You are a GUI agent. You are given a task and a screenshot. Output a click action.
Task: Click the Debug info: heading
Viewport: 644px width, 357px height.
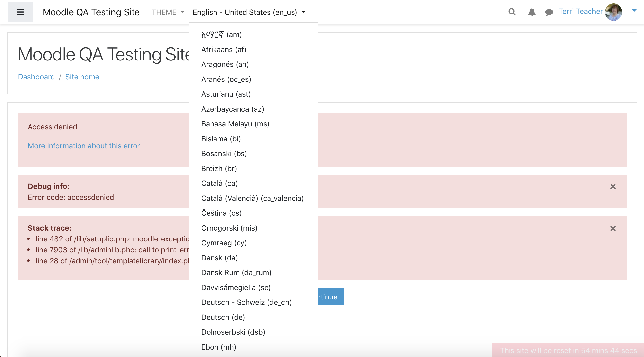(49, 186)
